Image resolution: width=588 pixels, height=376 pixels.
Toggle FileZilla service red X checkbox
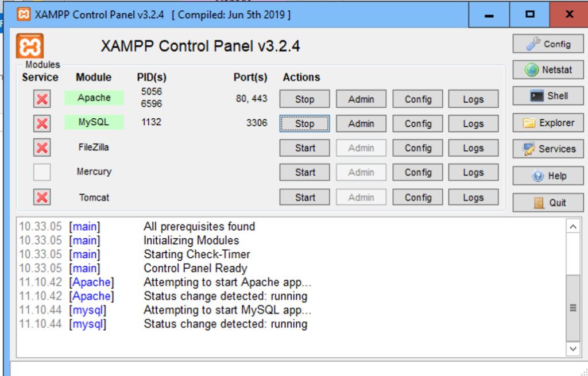(42, 148)
